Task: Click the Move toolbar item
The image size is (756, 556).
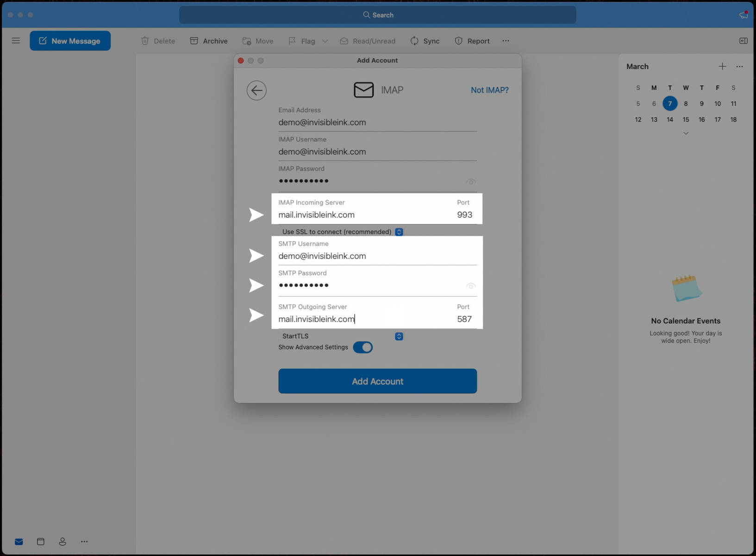Action: point(258,41)
